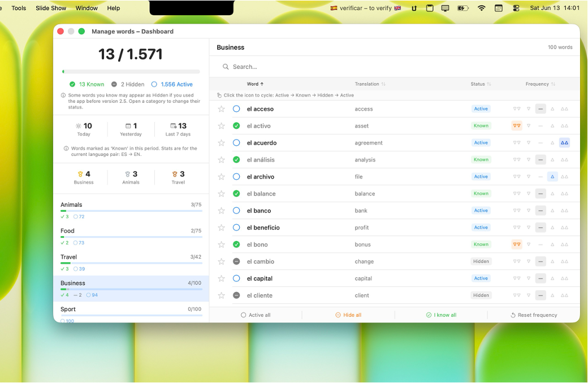Star the word el cambio
588x383 pixels.
221,262
